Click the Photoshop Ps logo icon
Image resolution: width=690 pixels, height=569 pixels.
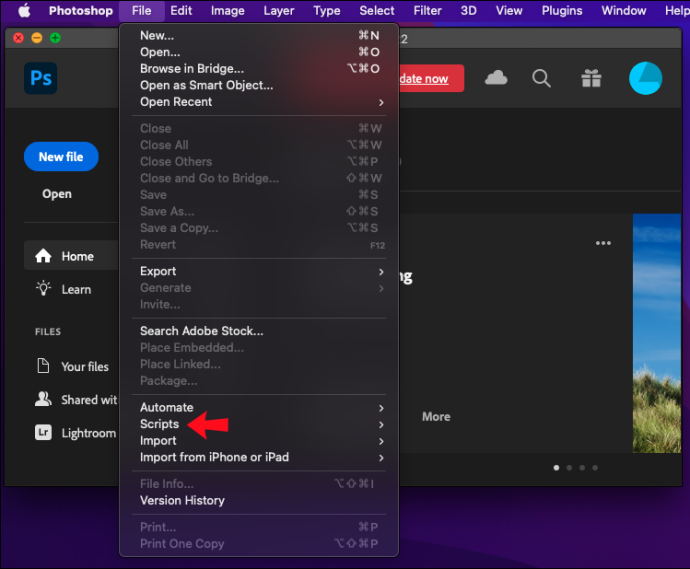point(40,78)
